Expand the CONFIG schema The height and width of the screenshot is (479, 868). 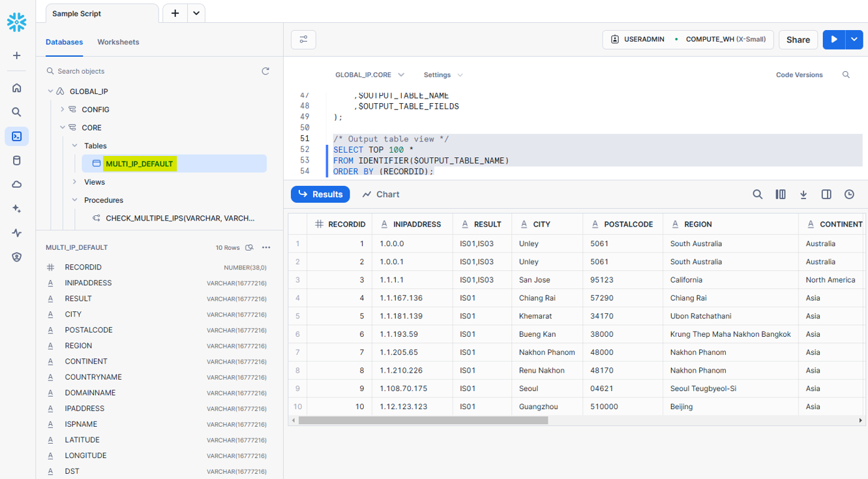pyautogui.click(x=63, y=110)
